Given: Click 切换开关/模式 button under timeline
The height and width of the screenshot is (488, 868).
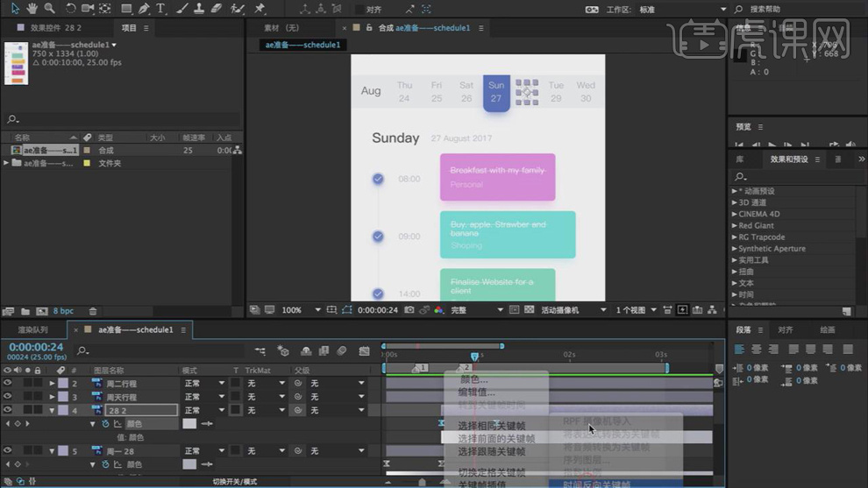Looking at the screenshot, I should click(x=235, y=482).
